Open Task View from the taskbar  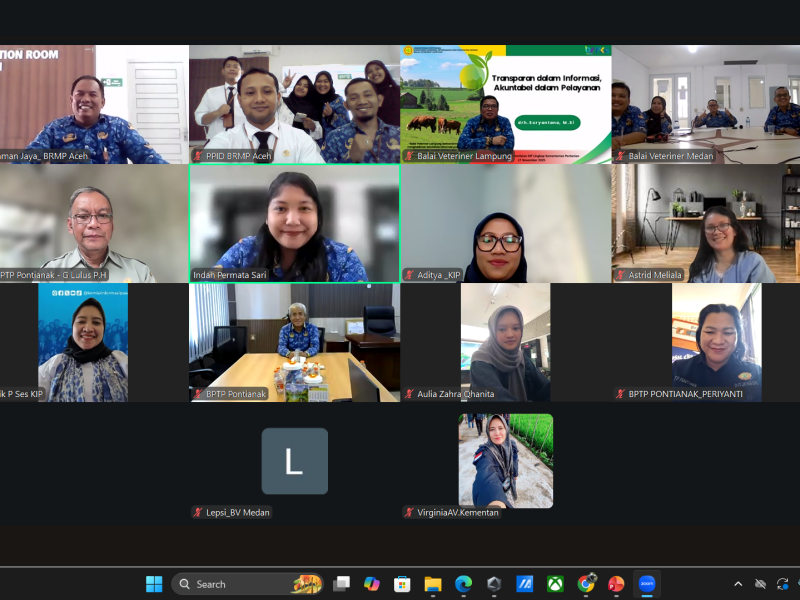click(342, 584)
